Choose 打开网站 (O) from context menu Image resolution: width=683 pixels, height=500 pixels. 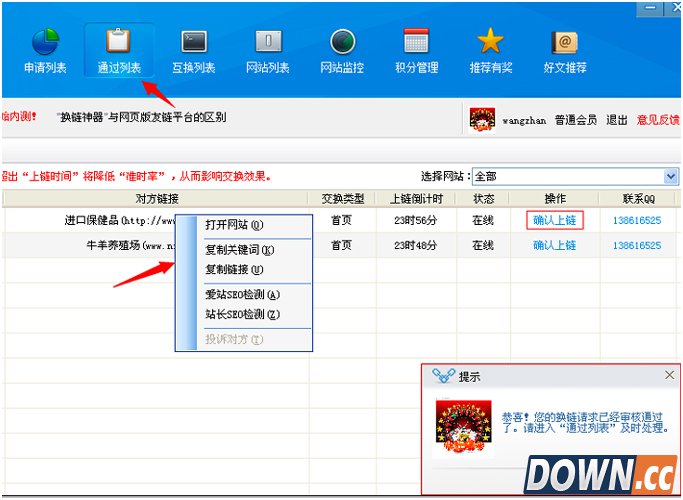tap(234, 225)
